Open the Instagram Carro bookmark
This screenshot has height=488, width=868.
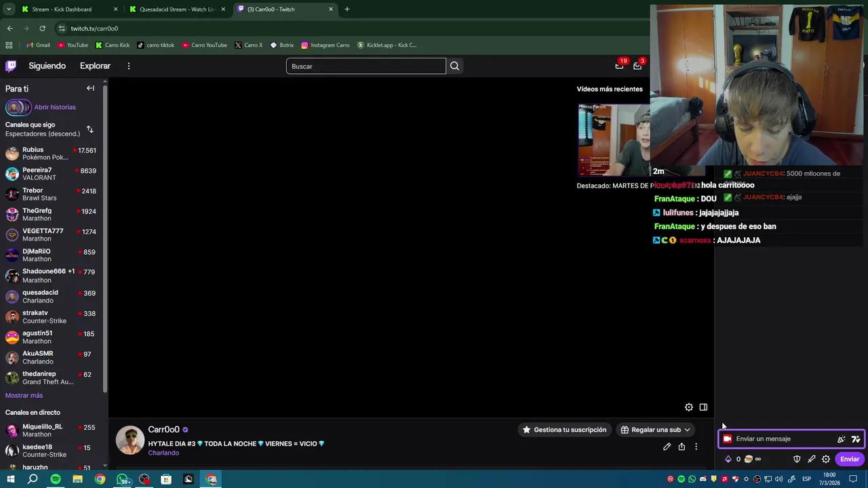coord(325,45)
